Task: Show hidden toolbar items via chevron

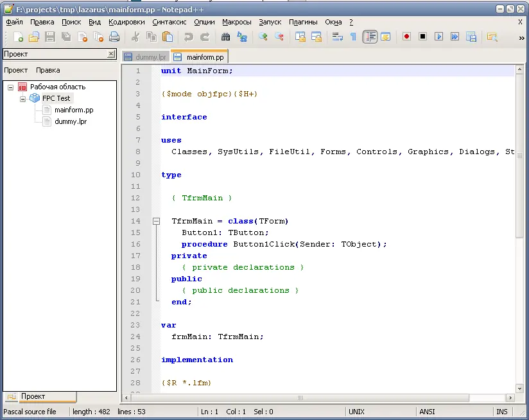Action: point(521,38)
